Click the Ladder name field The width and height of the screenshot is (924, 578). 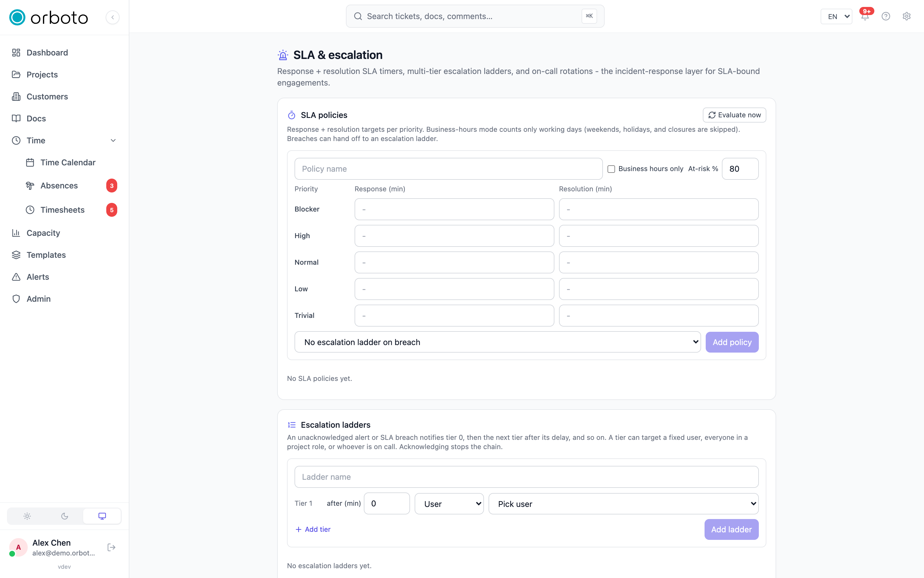pyautogui.click(x=526, y=477)
